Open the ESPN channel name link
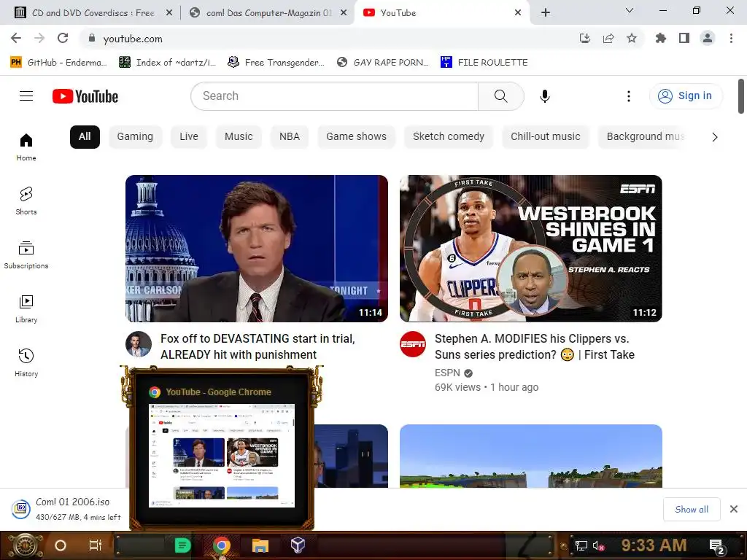747x560 pixels. (x=447, y=373)
